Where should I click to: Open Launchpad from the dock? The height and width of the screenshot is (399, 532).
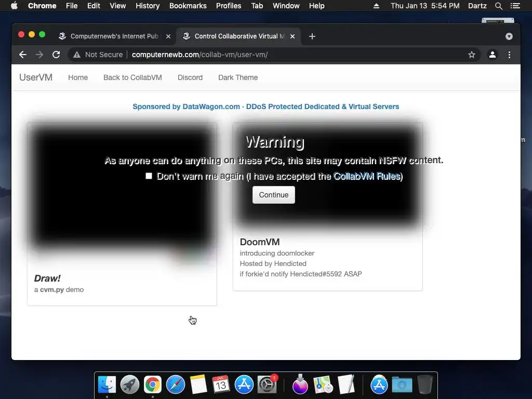coord(129,385)
